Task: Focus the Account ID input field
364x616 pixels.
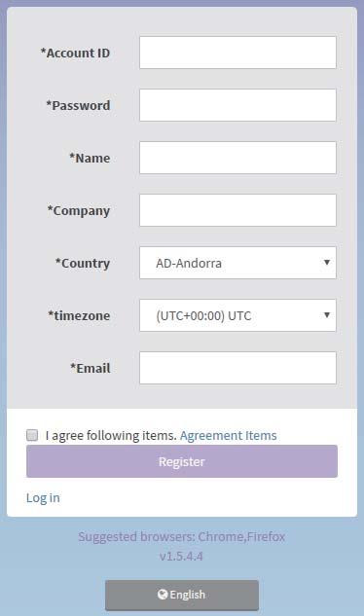Action: coord(237,53)
